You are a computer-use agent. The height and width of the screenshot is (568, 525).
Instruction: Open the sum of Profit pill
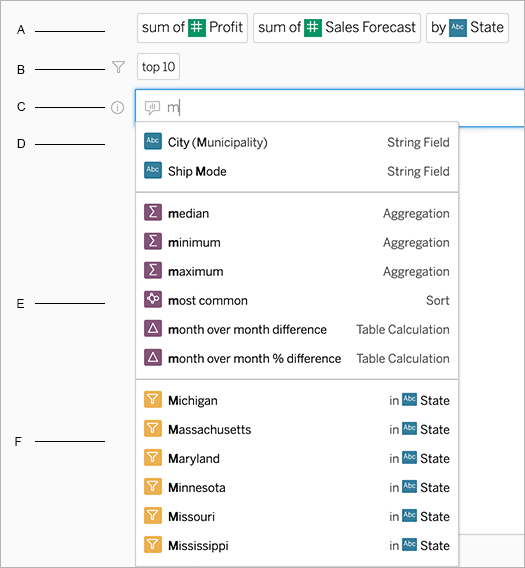[192, 28]
